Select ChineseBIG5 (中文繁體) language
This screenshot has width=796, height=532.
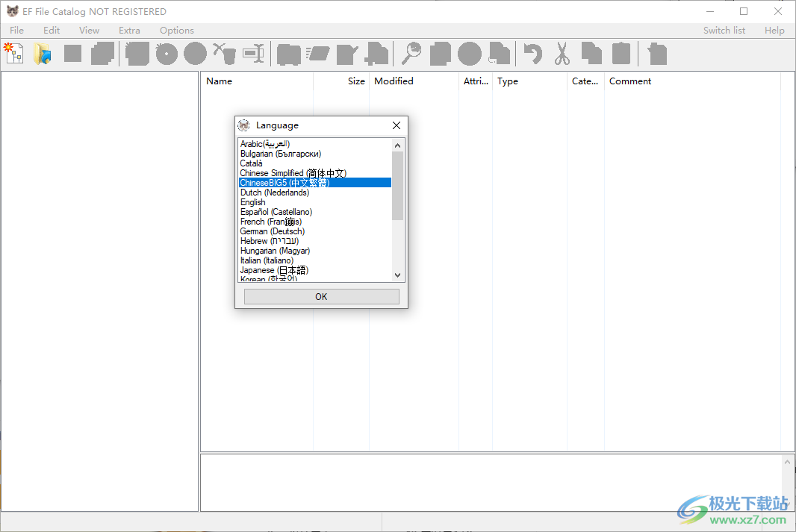coord(315,183)
